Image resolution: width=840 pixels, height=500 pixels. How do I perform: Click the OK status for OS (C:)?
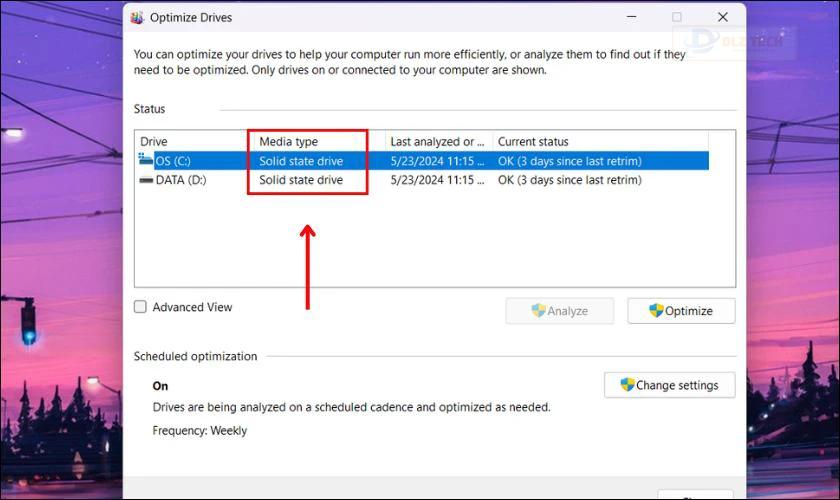569,161
